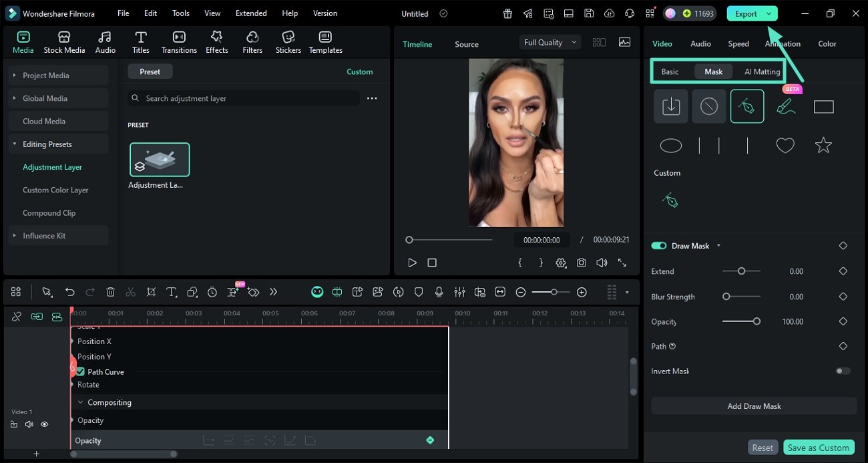The height and width of the screenshot is (463, 868).
Task: Click the voiceover microphone record icon
Action: pyautogui.click(x=439, y=292)
